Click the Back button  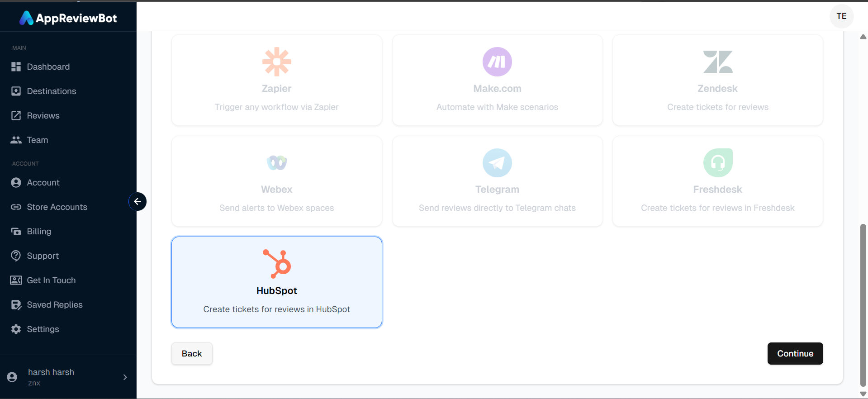(x=192, y=353)
